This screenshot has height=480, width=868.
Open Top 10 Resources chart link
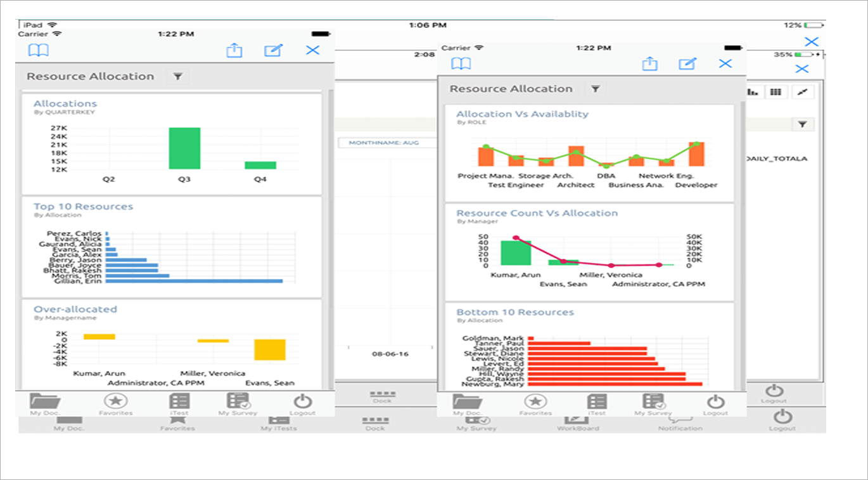[x=84, y=206]
